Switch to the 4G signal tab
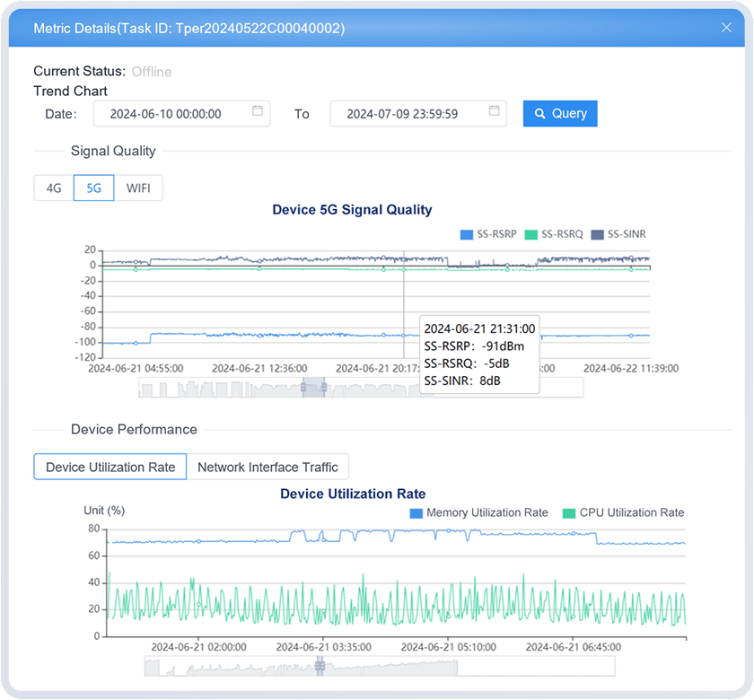 click(54, 188)
